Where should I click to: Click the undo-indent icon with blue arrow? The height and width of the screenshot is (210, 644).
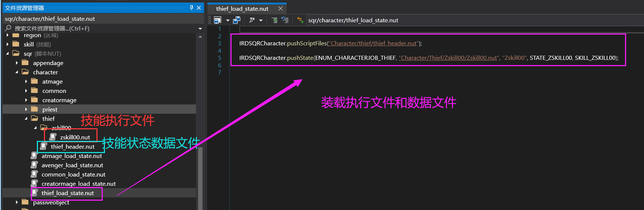(285, 20)
